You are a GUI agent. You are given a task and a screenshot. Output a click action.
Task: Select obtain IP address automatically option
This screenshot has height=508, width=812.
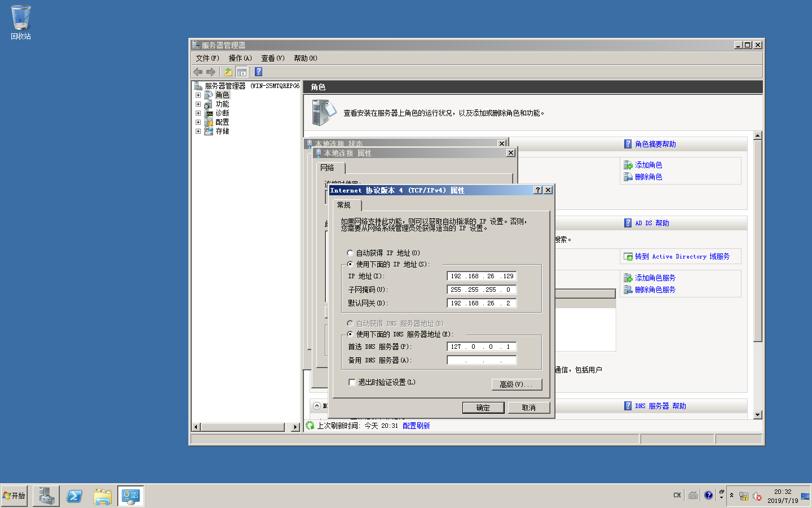coord(350,253)
